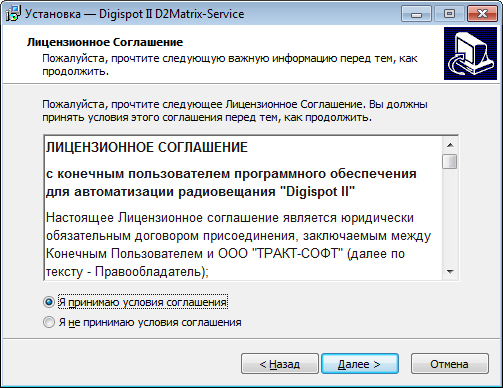This screenshot has height=388, width=503.
Task: Click the license scrollbar down arrow
Action: [450, 272]
